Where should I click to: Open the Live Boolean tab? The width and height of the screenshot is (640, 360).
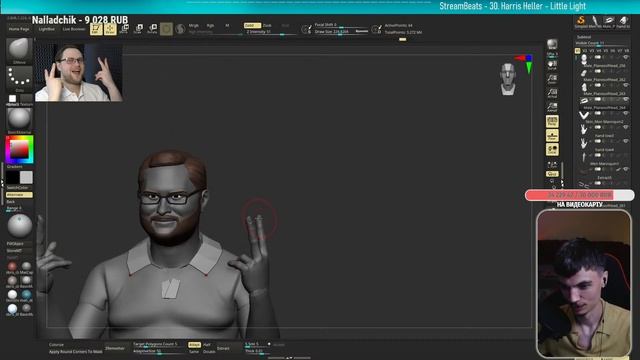(74, 29)
